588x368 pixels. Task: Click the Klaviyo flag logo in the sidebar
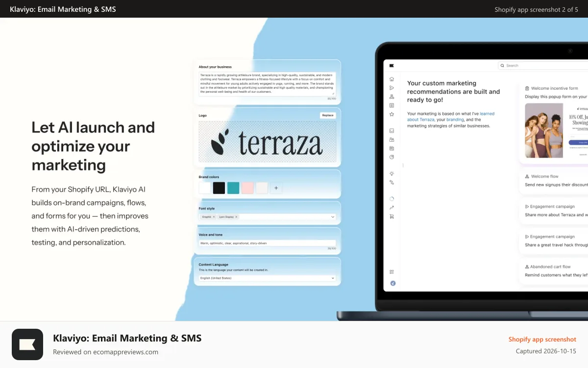coord(392,65)
